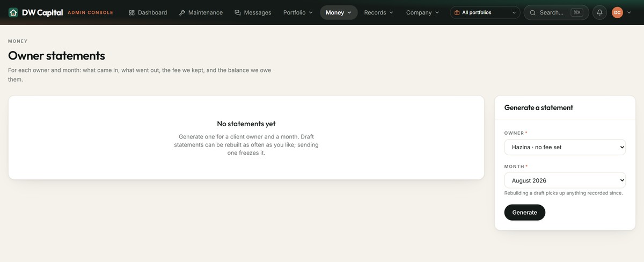Image resolution: width=644 pixels, height=262 pixels.
Task: Click the ADMIN CONSOLE label
Action: 90,12
